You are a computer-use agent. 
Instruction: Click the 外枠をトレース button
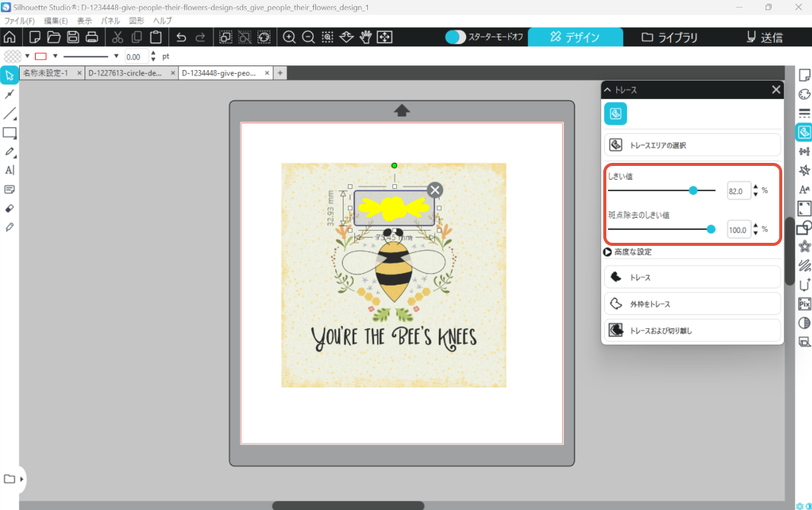692,304
